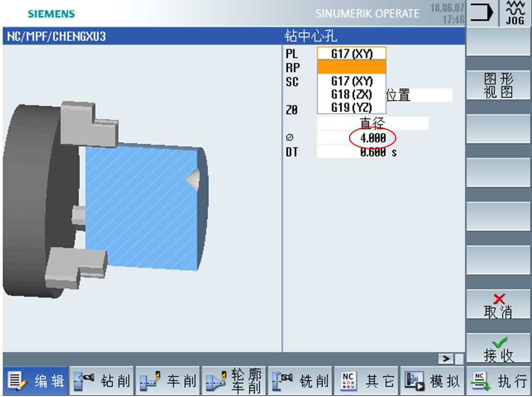Viewport: 532px width, 397px height.
Task: Open the 钻削 drilling softkey
Action: pyautogui.click(x=102, y=381)
